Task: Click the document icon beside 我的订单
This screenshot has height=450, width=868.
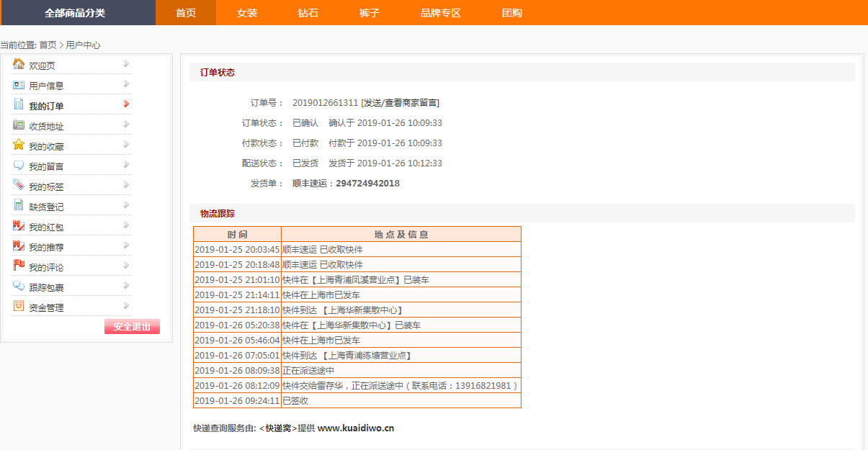Action: (19, 104)
